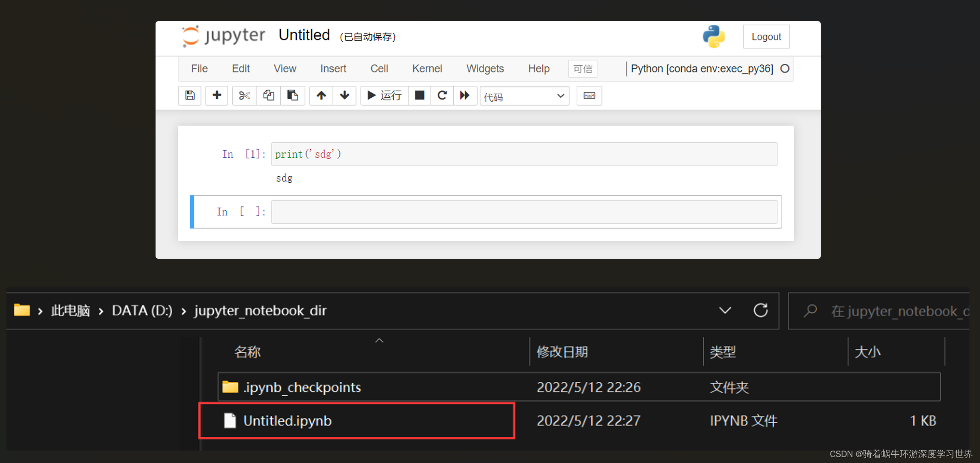Viewport: 980px width, 463px height.
Task: Click DATA (D:) in the Explorer breadcrumb
Action: 142,311
